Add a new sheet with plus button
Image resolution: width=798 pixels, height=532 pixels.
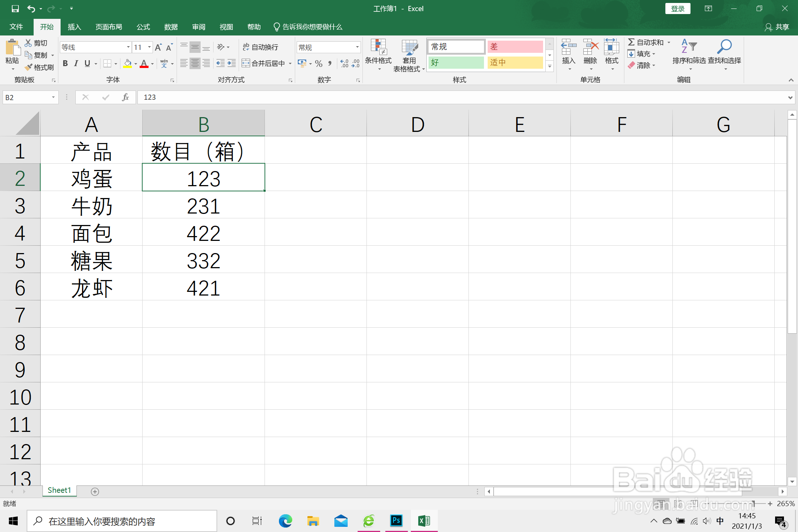pyautogui.click(x=95, y=491)
